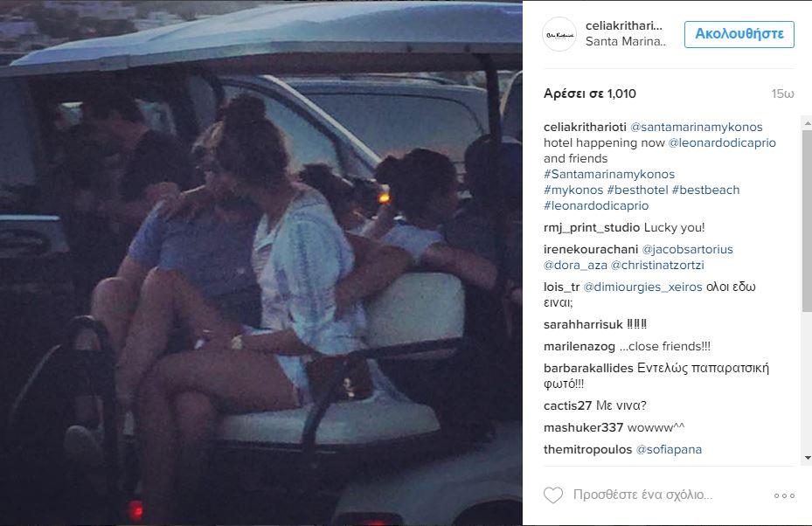Image resolution: width=812 pixels, height=526 pixels.
Task: Click the comments scrollbar up arrow
Action: (x=808, y=123)
